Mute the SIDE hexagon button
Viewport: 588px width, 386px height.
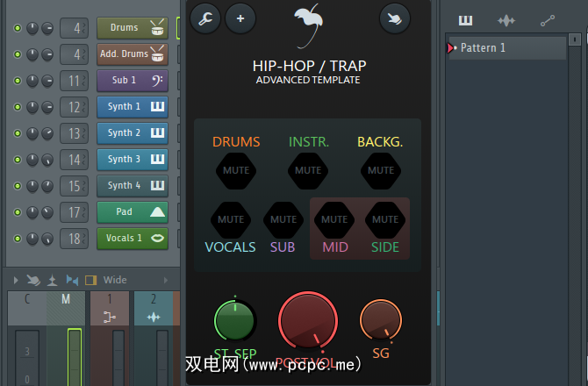(x=385, y=219)
